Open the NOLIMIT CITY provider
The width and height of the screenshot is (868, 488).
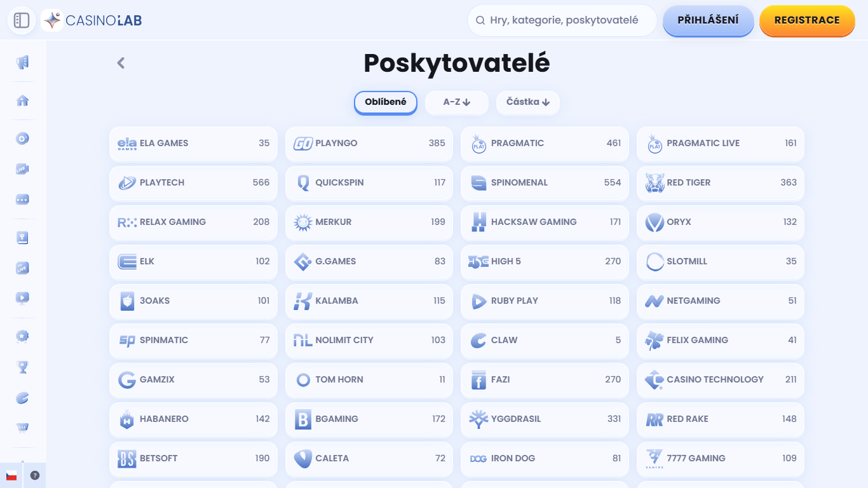click(369, 340)
